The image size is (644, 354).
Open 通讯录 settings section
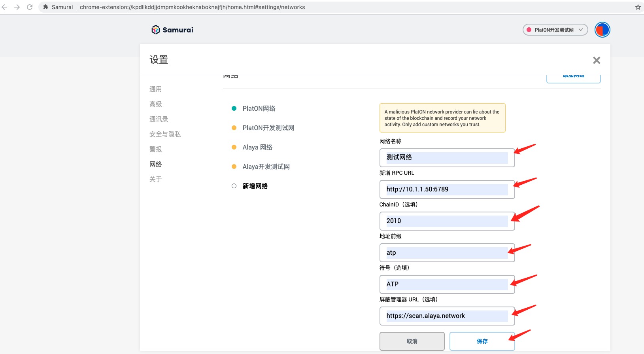[159, 119]
